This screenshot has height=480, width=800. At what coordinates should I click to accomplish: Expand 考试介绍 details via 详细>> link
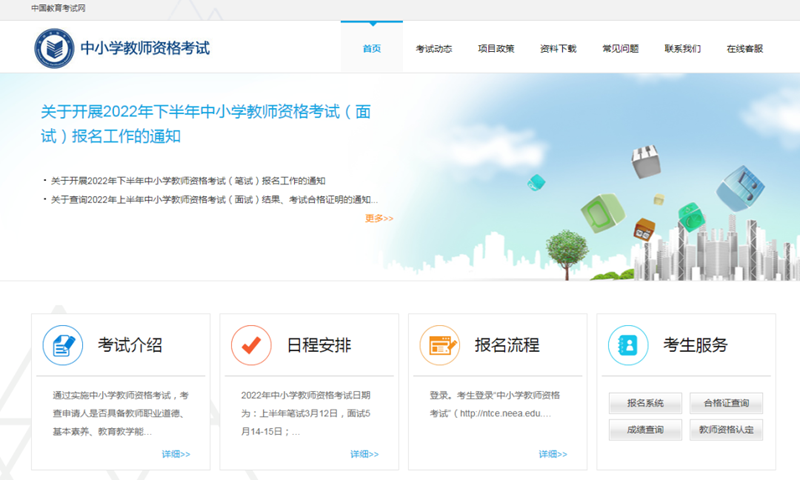(x=176, y=454)
